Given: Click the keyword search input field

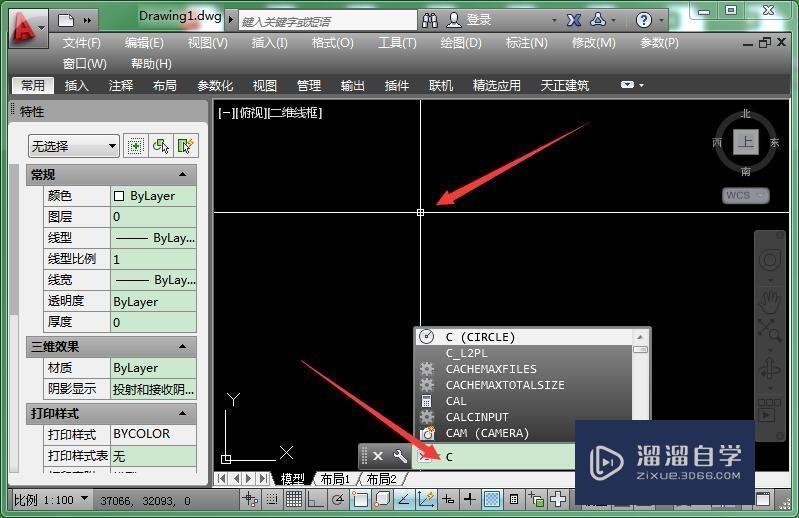Looking at the screenshot, I should click(x=328, y=21).
